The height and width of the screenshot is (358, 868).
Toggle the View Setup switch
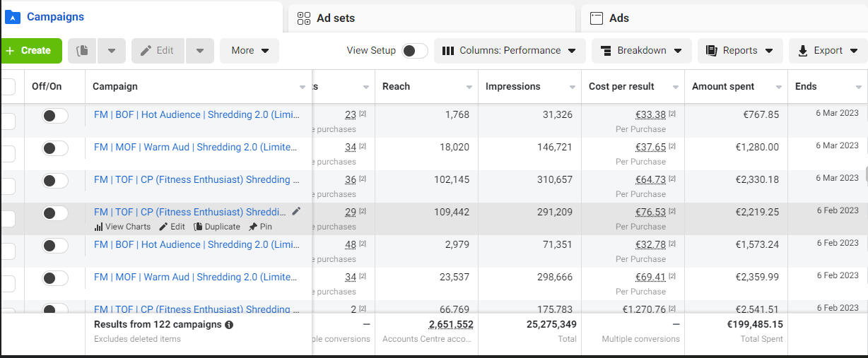click(x=414, y=51)
